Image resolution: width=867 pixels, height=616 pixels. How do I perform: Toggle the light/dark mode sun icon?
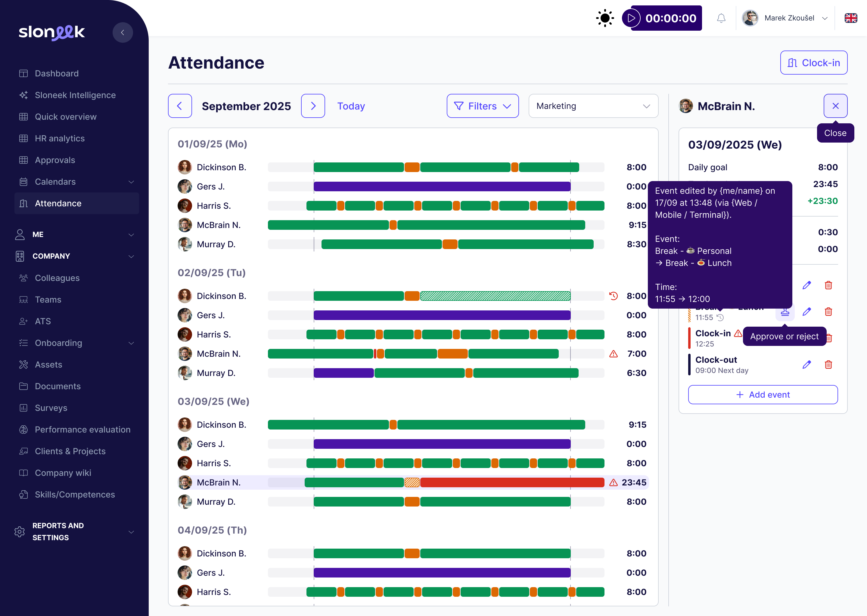click(x=605, y=18)
